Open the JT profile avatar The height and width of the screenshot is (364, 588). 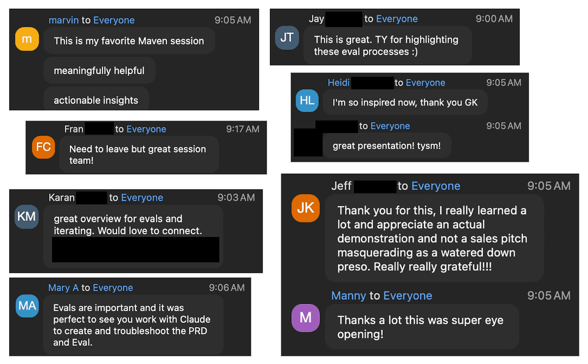(287, 38)
